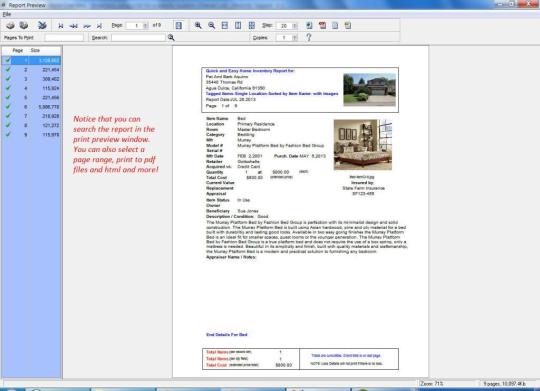Click the Zoom Out magnifier icon
This screenshot has height=391, width=540.
(211, 25)
